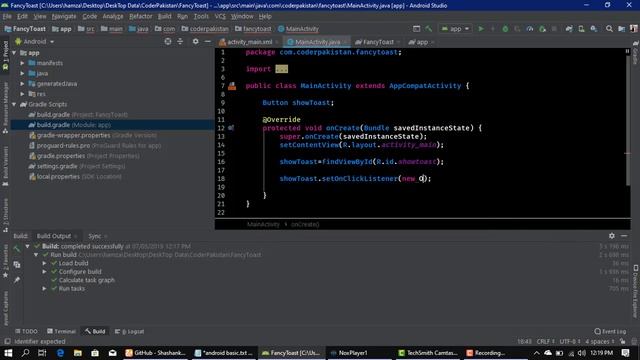Click the Attach debugger to process icon
The image size is (640, 360).
(x=542, y=29)
